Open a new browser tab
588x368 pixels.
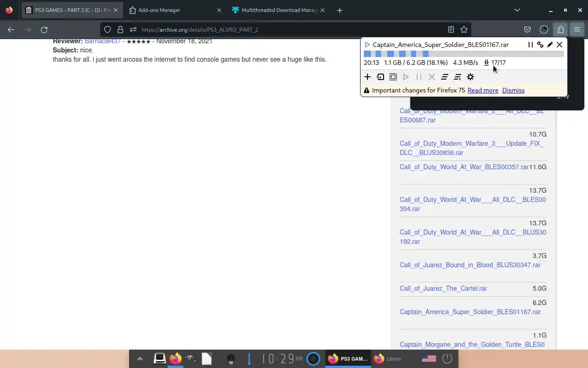(339, 10)
